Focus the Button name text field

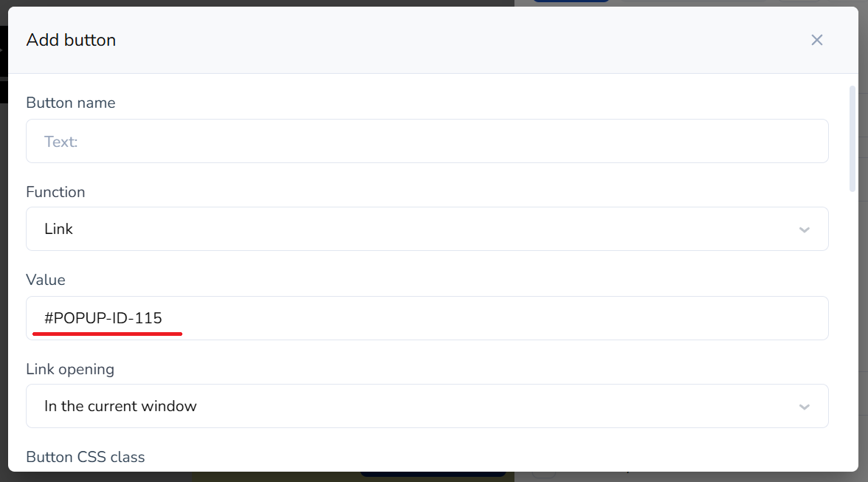point(427,141)
